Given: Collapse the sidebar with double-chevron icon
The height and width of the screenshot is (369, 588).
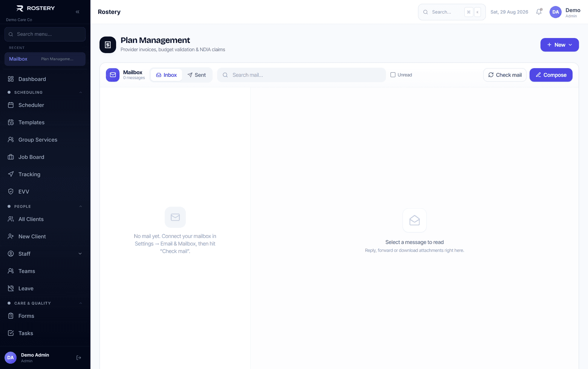Looking at the screenshot, I should click(77, 12).
